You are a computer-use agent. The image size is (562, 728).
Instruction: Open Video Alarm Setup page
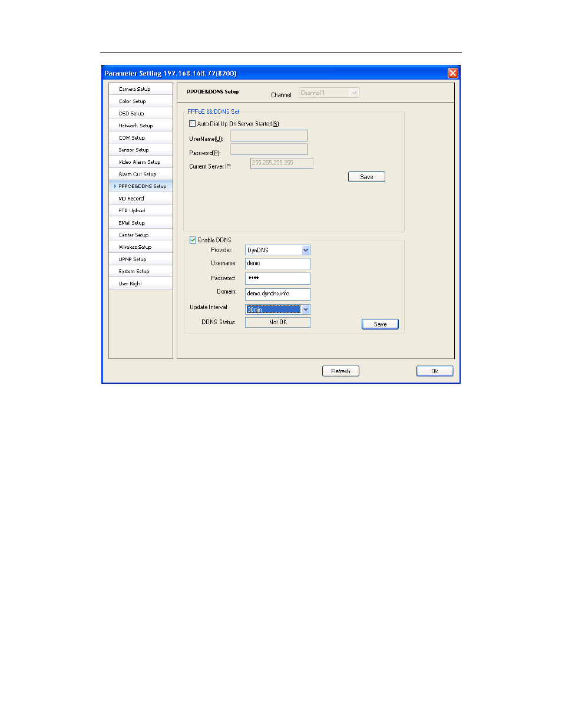pyautogui.click(x=141, y=162)
